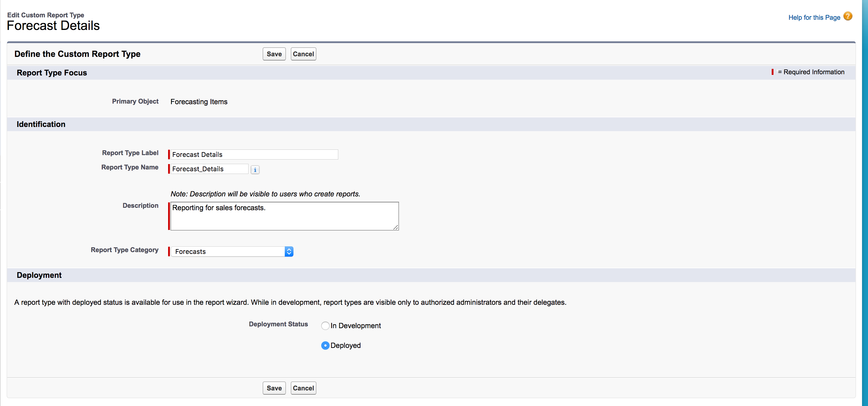This screenshot has height=406, width=868.
Task: Click the Description textarea resize handle
Action: 396,228
